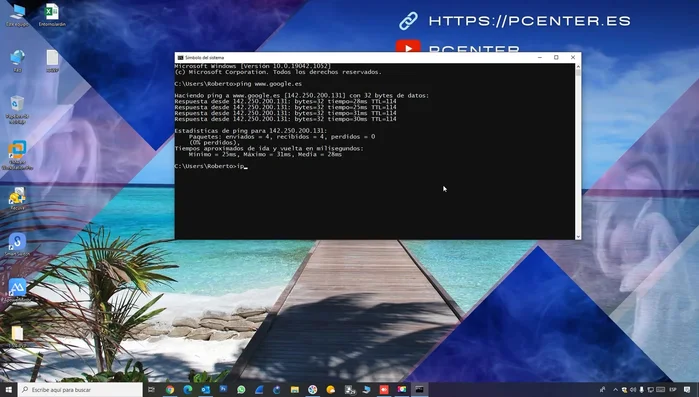Open the command prompt window system menu icon
699x397 pixels.
(x=180, y=57)
